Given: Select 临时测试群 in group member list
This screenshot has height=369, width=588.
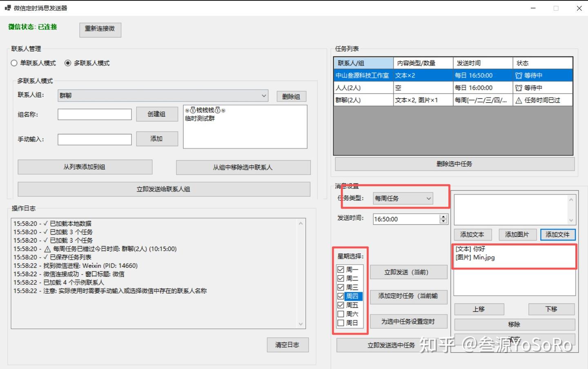Looking at the screenshot, I should point(200,119).
